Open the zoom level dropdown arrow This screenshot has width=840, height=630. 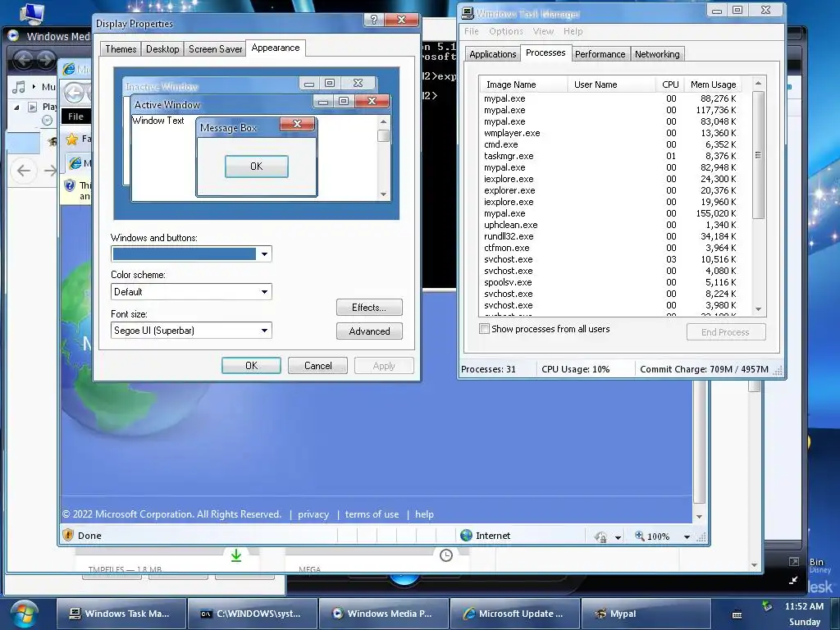(687, 536)
